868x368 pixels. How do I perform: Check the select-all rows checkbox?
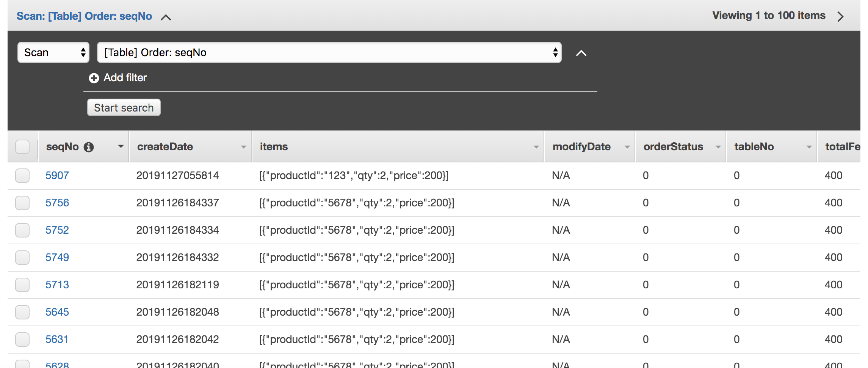(x=22, y=147)
